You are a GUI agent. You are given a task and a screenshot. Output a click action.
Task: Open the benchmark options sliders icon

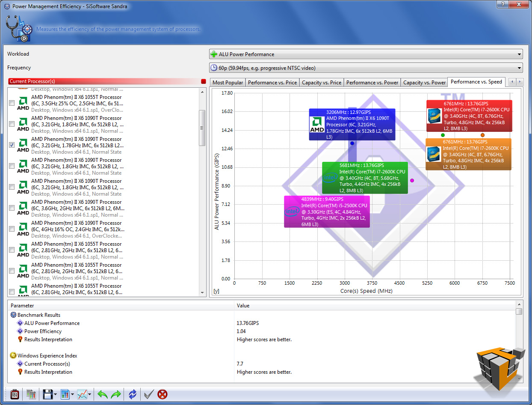(15, 394)
